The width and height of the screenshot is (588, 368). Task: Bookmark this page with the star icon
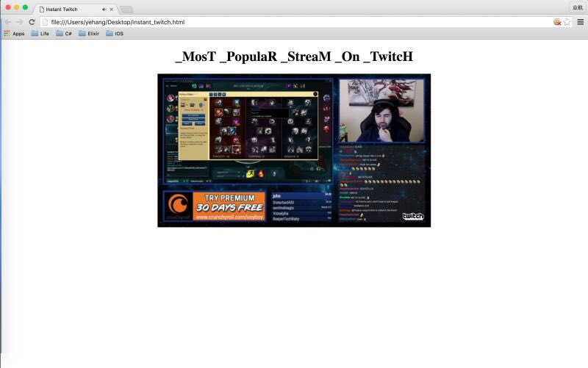567,22
